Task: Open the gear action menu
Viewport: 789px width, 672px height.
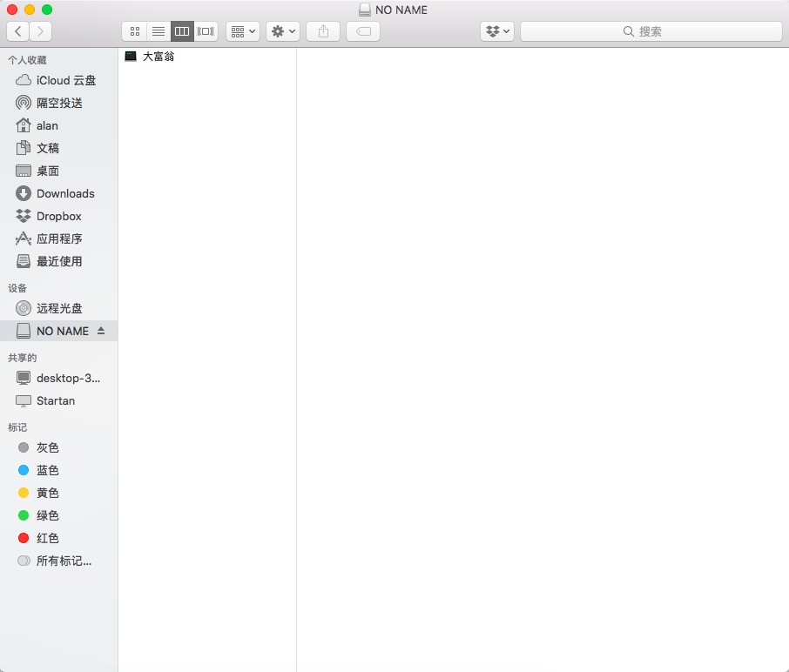Action: click(x=284, y=31)
